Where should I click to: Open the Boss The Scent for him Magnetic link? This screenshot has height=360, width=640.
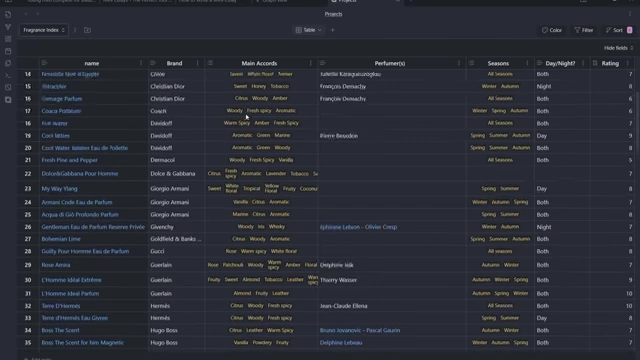click(82, 343)
